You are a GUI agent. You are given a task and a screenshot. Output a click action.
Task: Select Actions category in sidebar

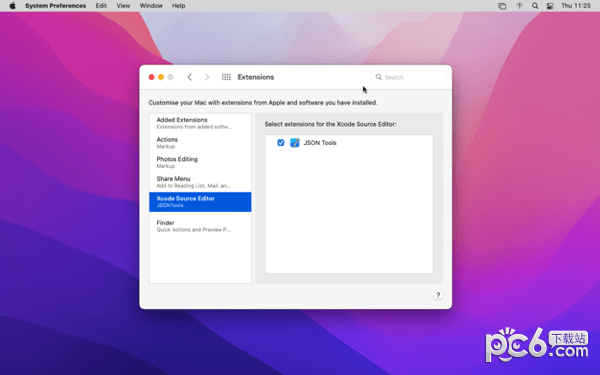(200, 142)
